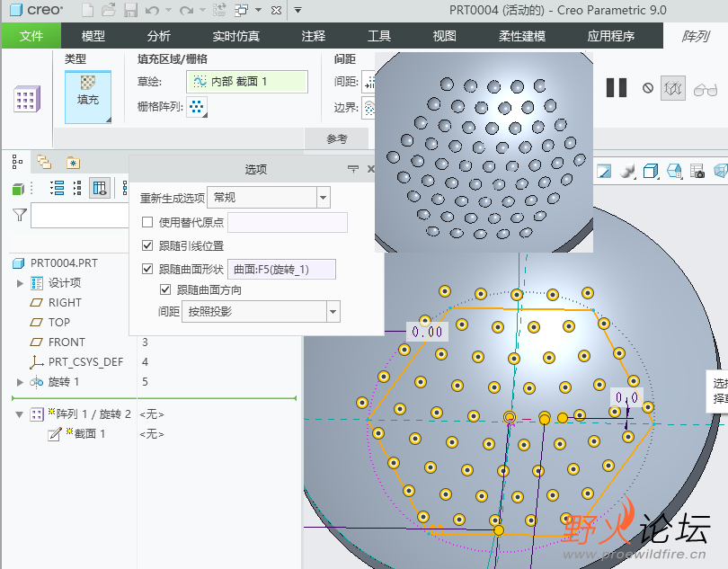Open the Redo history dropdown arrow
Screen dimensions: 728x569
(x=202, y=10)
